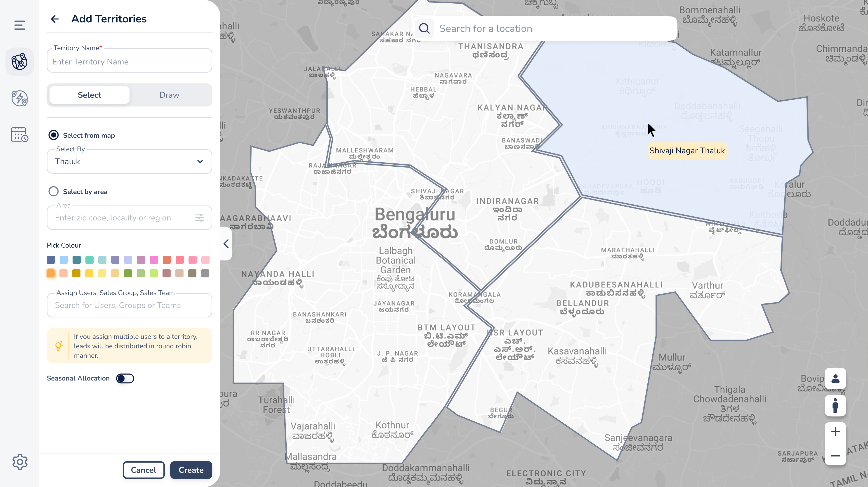Image resolution: width=868 pixels, height=487 pixels.
Task: Pick the orange colour swatch
Action: click(51, 273)
